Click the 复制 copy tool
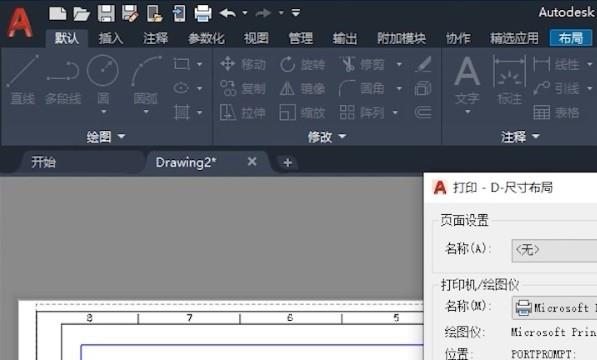This screenshot has width=597, height=360. [x=243, y=88]
